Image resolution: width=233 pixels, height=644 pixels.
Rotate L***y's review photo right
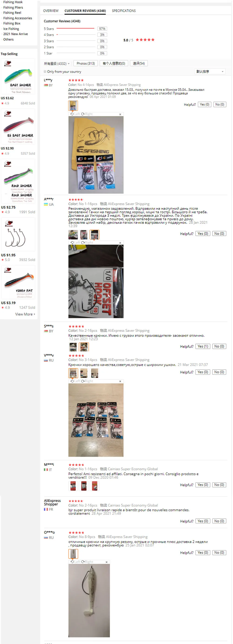tap(87, 114)
